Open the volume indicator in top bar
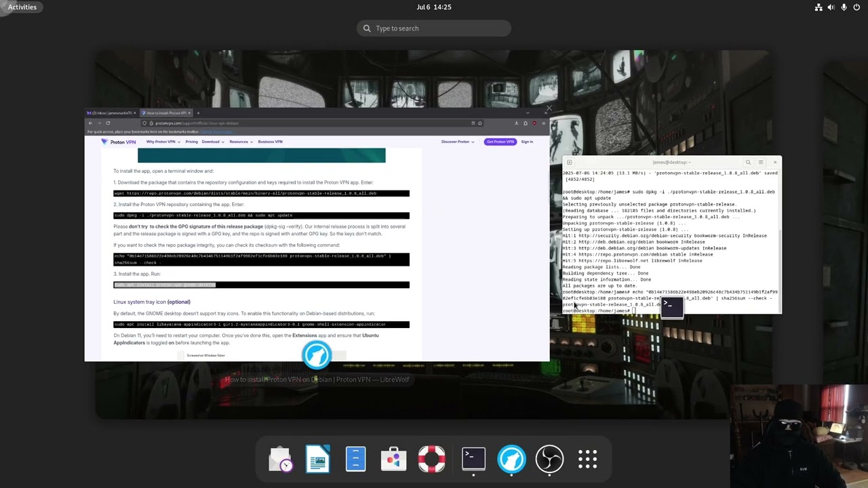 point(831,7)
